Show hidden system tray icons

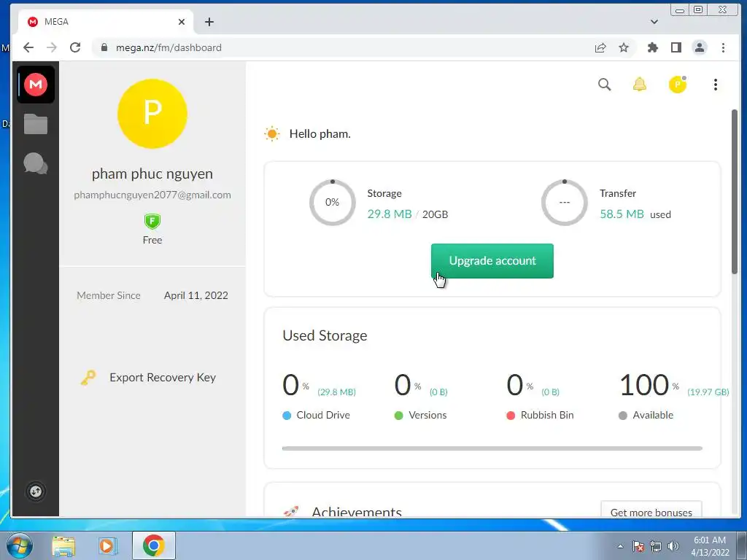point(620,546)
